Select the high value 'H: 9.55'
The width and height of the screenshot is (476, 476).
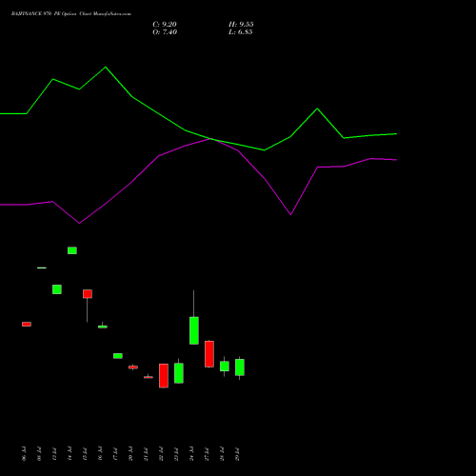241,25
